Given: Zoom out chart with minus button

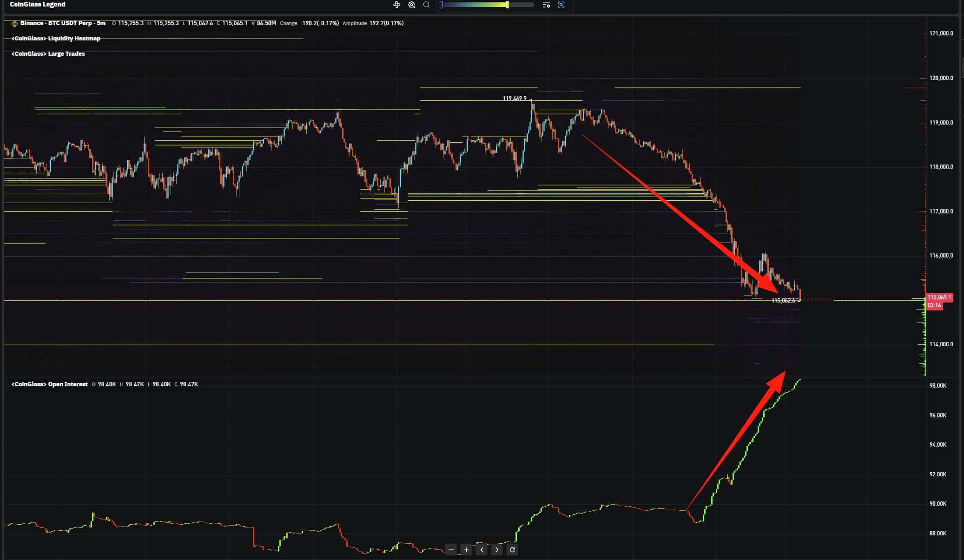Looking at the screenshot, I should [x=451, y=550].
